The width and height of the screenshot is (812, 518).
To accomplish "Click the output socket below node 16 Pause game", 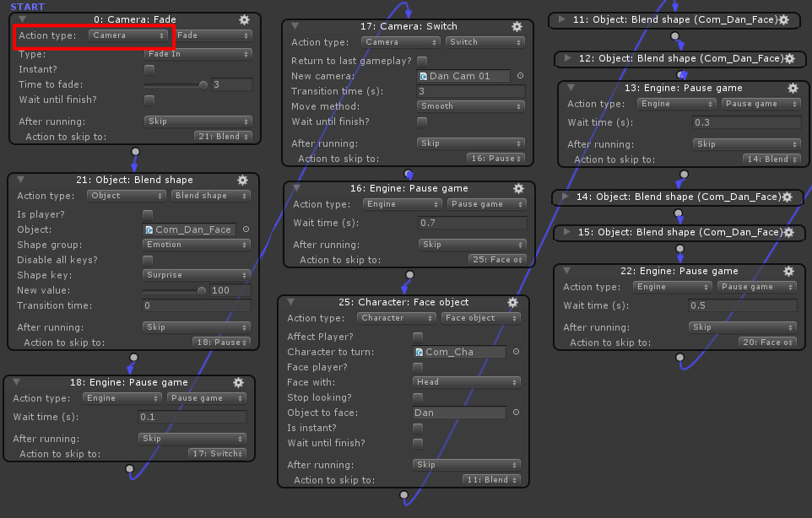I will [409, 275].
